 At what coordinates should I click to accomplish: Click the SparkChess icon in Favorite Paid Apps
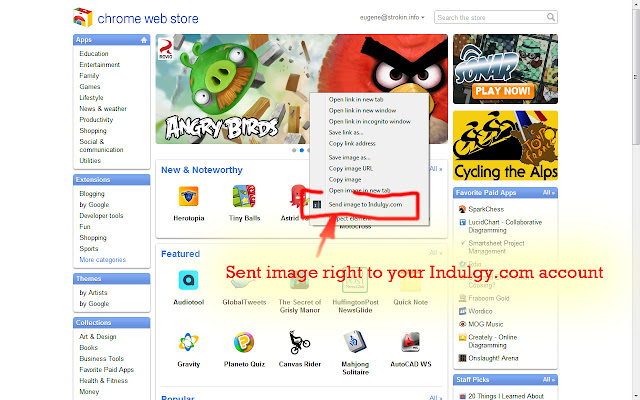coord(462,209)
